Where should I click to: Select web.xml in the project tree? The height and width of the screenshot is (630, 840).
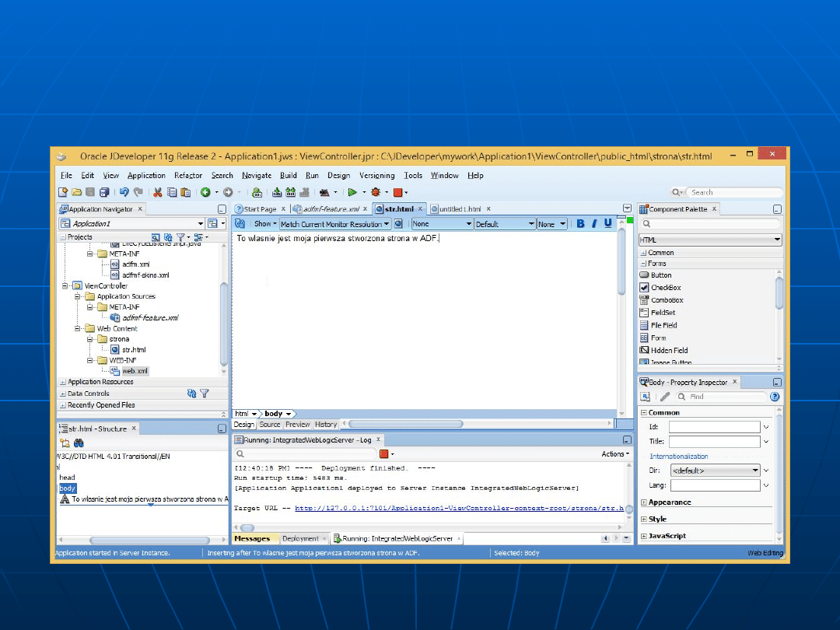point(135,371)
